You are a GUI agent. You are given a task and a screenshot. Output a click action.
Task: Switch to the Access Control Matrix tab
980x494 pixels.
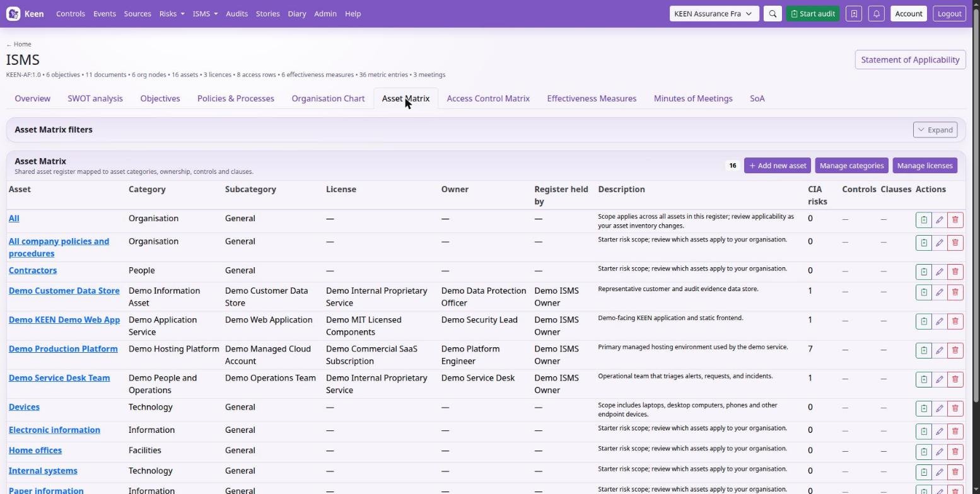(x=488, y=98)
